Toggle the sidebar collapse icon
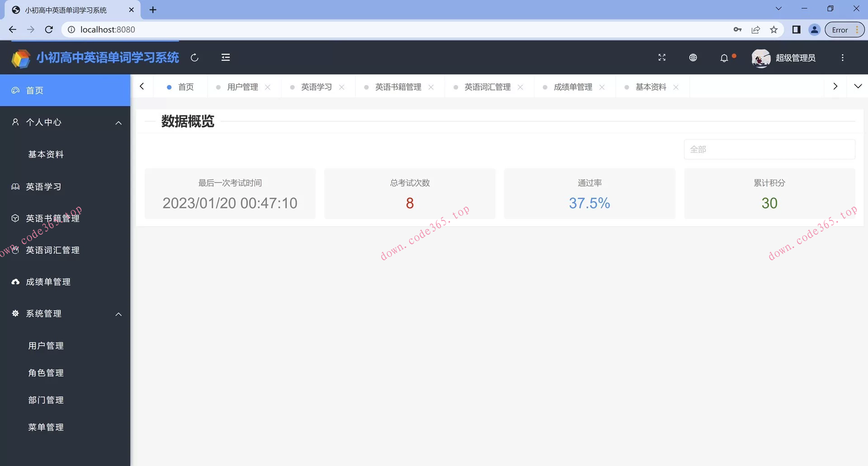Screen dimensions: 868x466 pos(225,58)
